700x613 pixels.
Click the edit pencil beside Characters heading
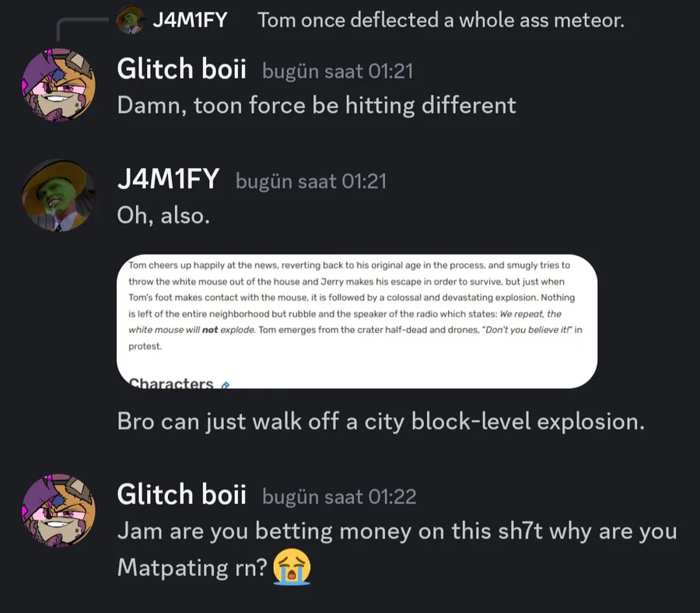point(226,384)
